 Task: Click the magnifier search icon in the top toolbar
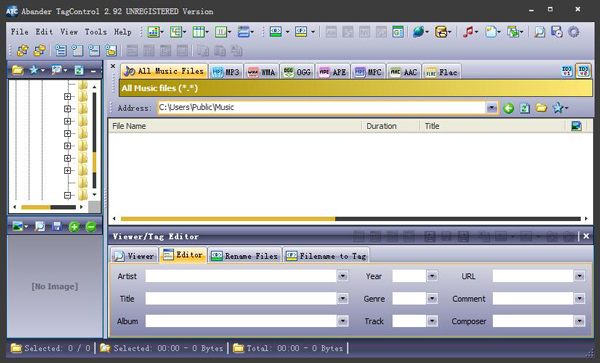pos(540,32)
